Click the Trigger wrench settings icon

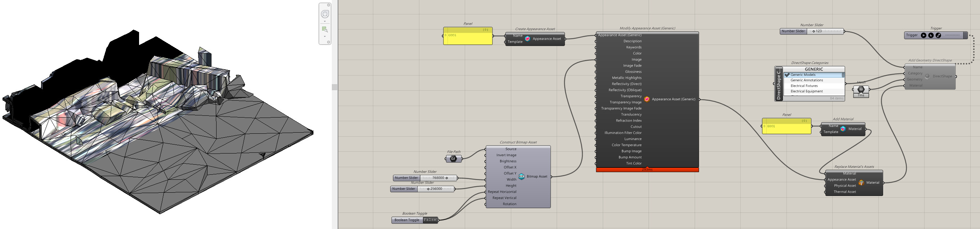[938, 35]
